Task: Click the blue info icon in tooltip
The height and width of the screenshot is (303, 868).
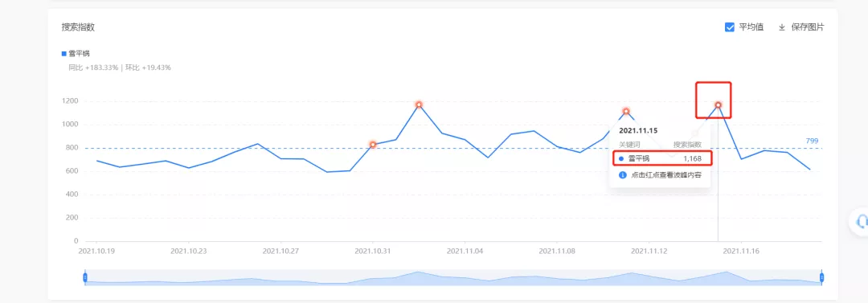Action: 622,174
